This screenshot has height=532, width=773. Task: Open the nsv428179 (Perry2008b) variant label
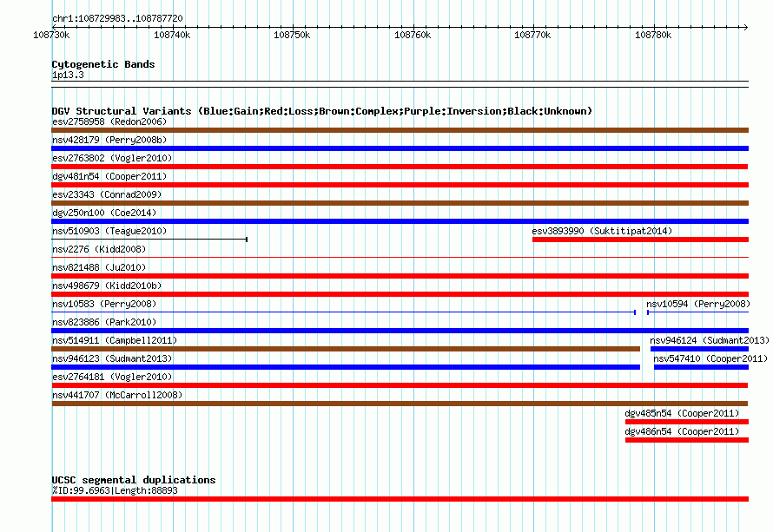click(109, 140)
